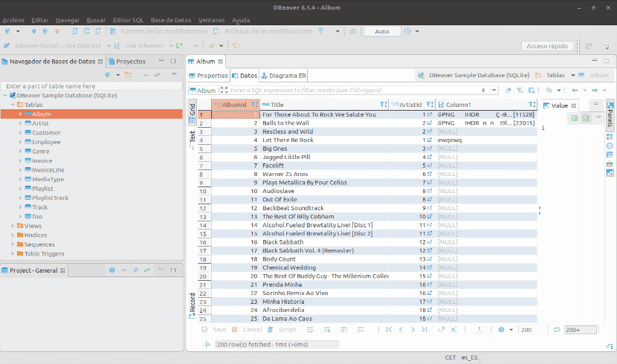Viewport: 617px width, 364px height.
Task: Click the Disconnect icon in the main toolbar
Action: pos(57,31)
